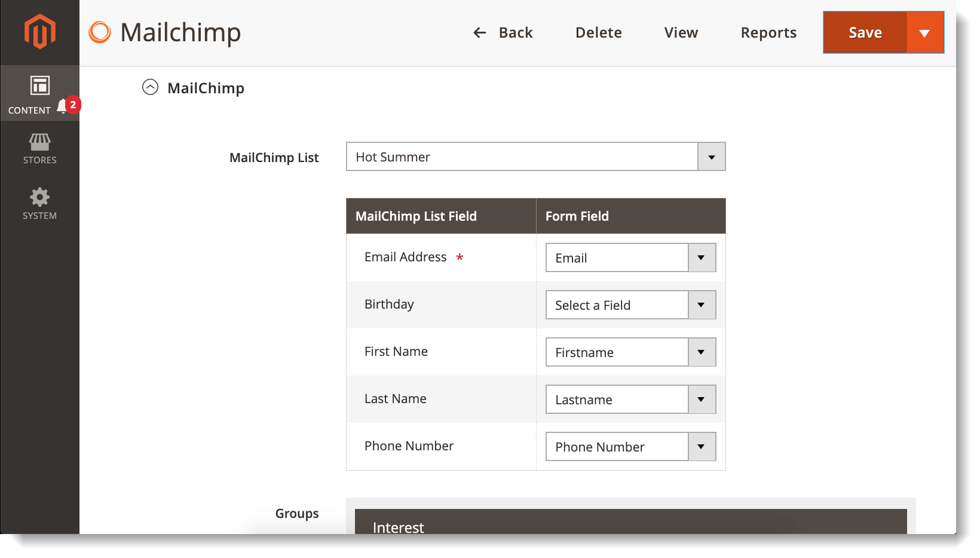Screen dimensions: 980x558
Task: Open the MailChimp List dropdown
Action: (x=536, y=157)
